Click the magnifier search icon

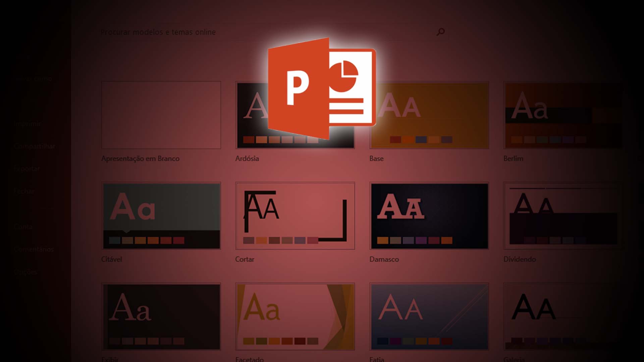440,32
